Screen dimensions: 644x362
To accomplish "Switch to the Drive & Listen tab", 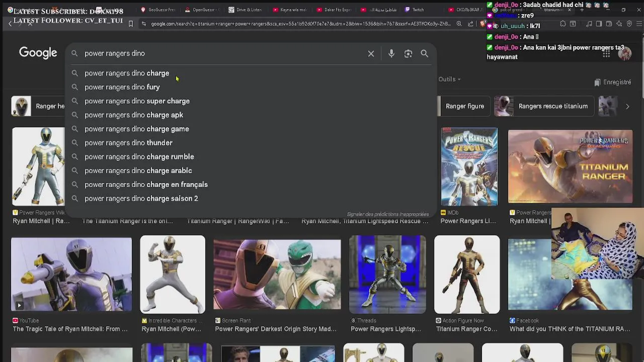I will [245, 10].
